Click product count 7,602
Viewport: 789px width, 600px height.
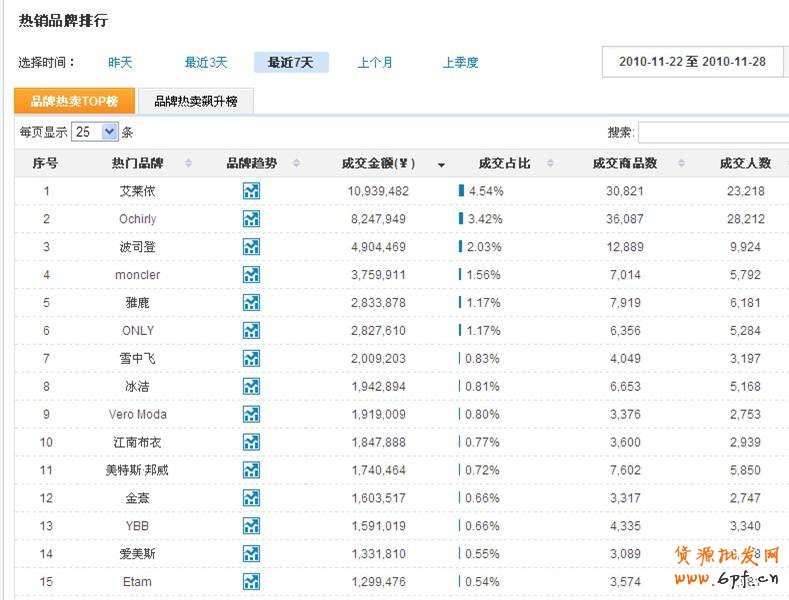pos(625,470)
